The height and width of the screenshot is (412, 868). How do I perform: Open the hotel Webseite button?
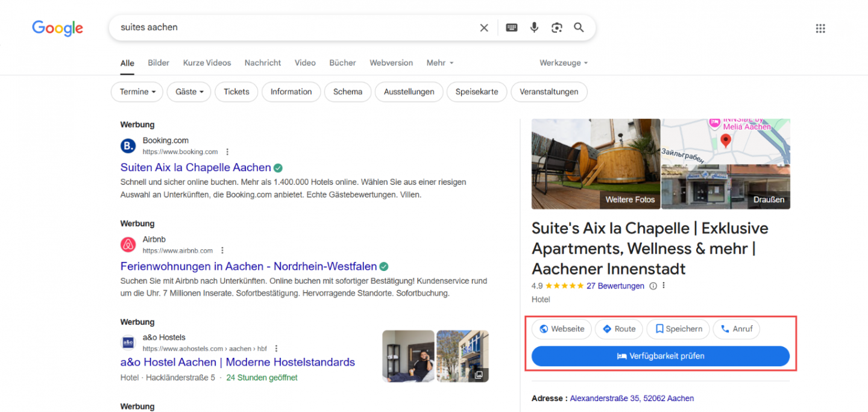[x=562, y=329]
